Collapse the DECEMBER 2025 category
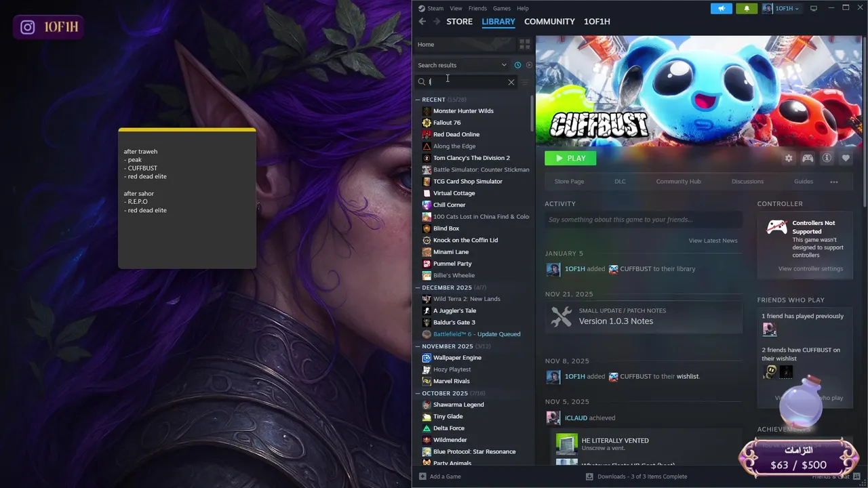 coord(418,287)
